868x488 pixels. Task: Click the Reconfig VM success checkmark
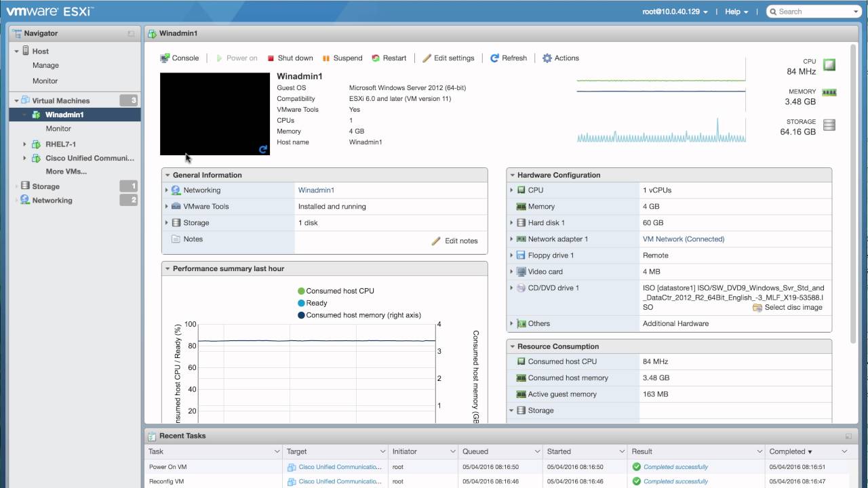(637, 482)
